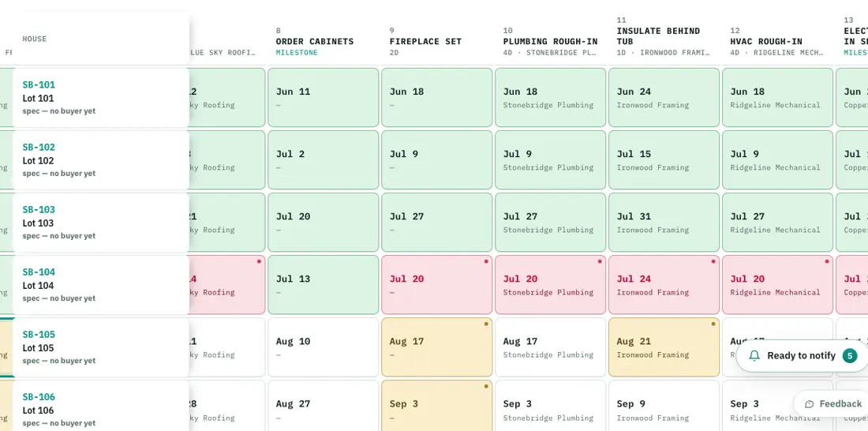The height and width of the screenshot is (431, 868).
Task: Open the Feedback button
Action: click(x=833, y=404)
